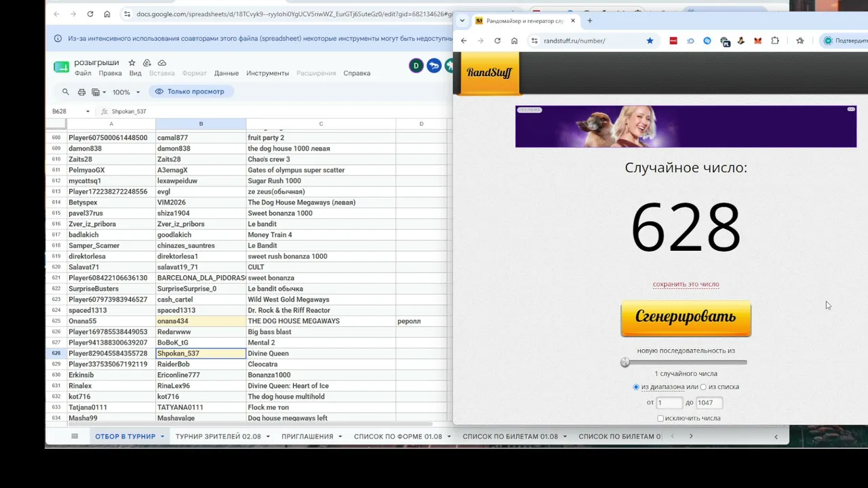Screen dimensions: 868x488
Task: Open the Extensions puzzle icon
Action: coord(775,41)
